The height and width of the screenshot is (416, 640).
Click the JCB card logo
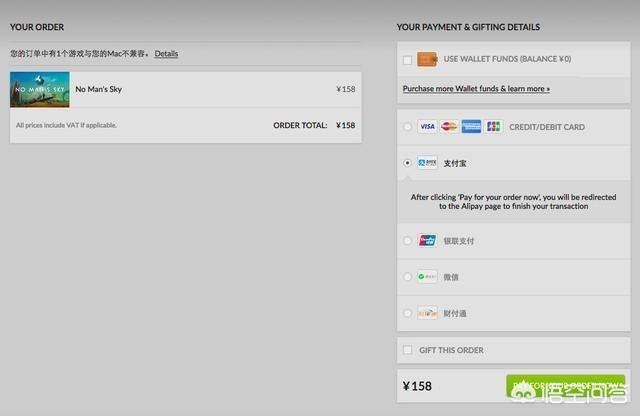coord(493,127)
